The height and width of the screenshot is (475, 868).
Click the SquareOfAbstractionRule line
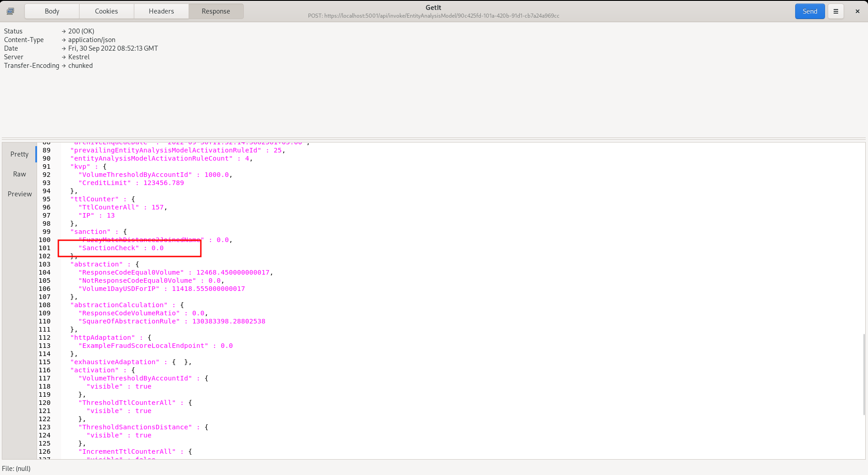click(x=172, y=321)
